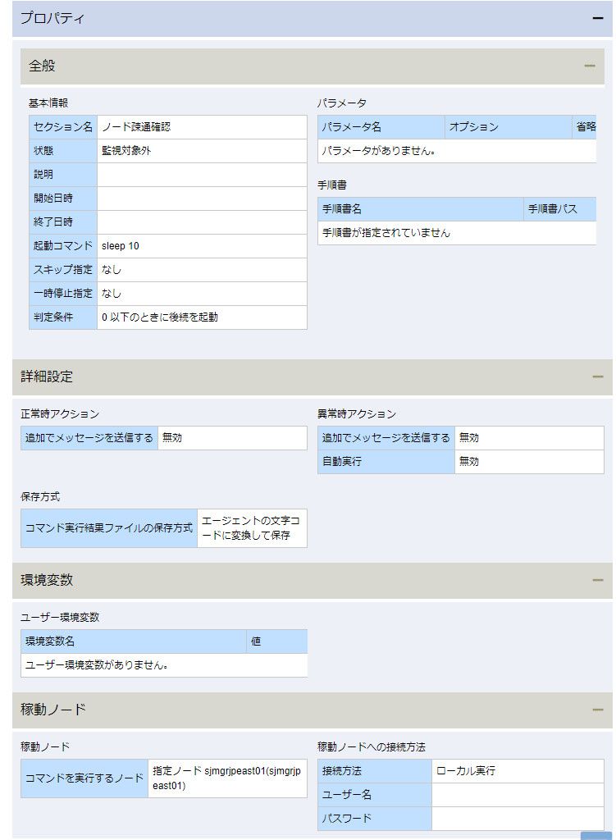Click the コマンド実行結果ファイルの保存方式 label
Viewport: 616px width, 840px height.
pyautogui.click(x=109, y=528)
